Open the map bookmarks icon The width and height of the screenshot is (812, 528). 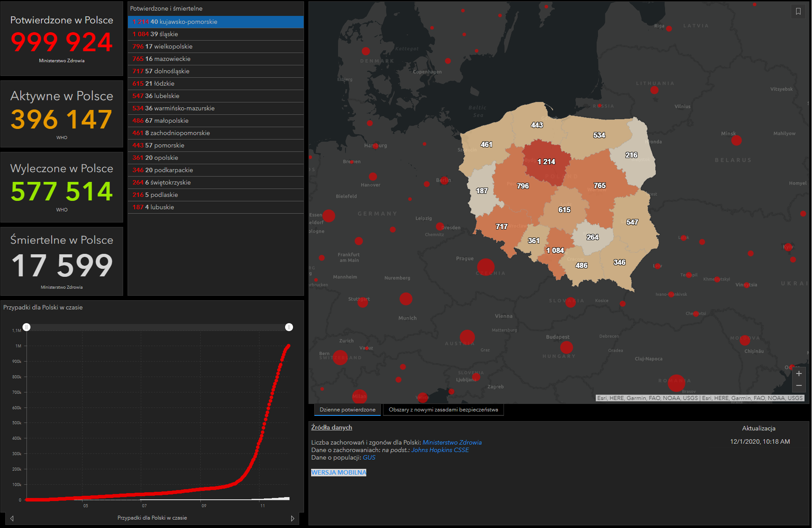[x=798, y=11]
